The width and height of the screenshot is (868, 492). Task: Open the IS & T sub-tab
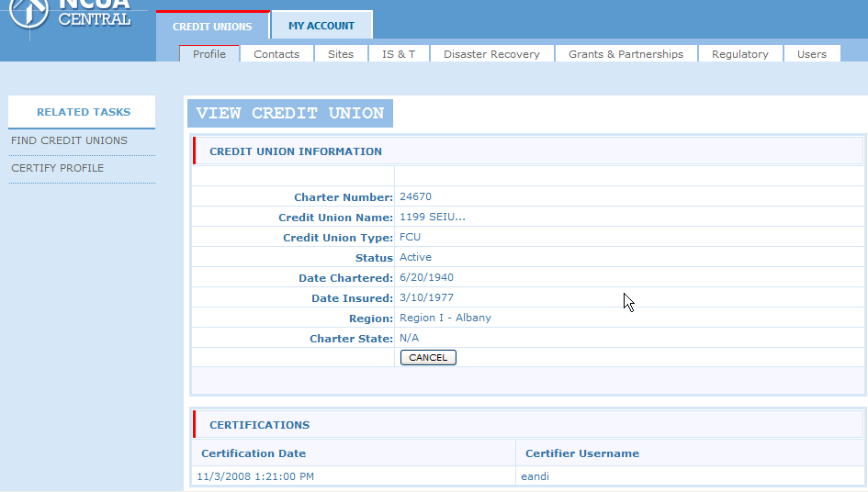click(399, 54)
